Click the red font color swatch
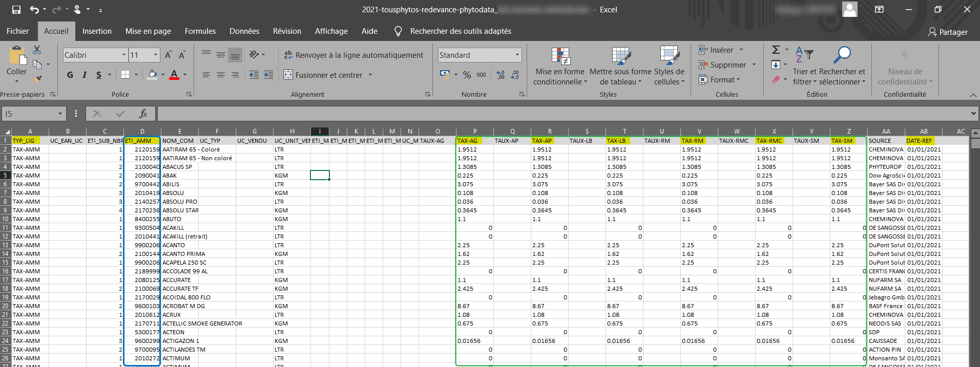The height and width of the screenshot is (367, 980). [174, 75]
